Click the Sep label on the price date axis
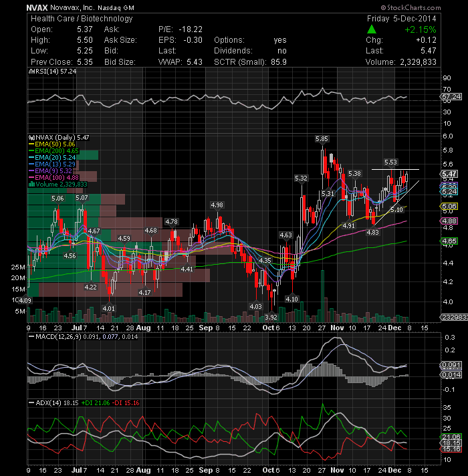The image size is (468, 476). pyautogui.click(x=205, y=328)
